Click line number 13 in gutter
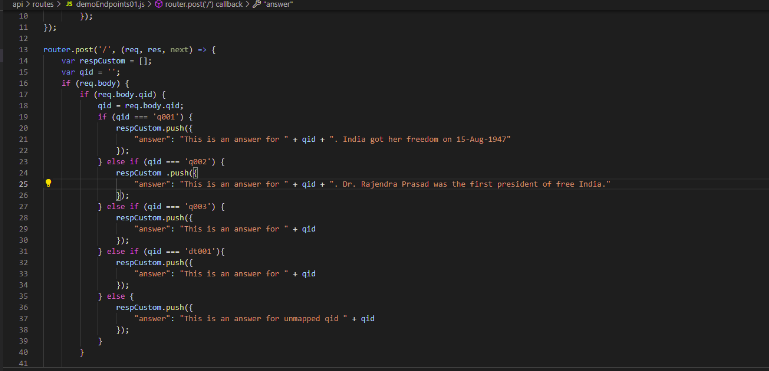 pyautogui.click(x=23, y=50)
